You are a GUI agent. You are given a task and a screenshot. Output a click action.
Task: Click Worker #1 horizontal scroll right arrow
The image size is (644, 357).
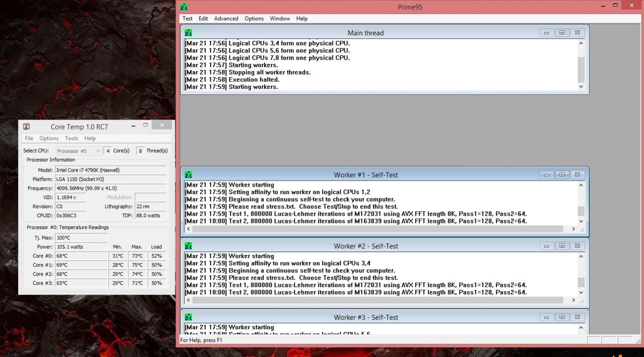573,229
